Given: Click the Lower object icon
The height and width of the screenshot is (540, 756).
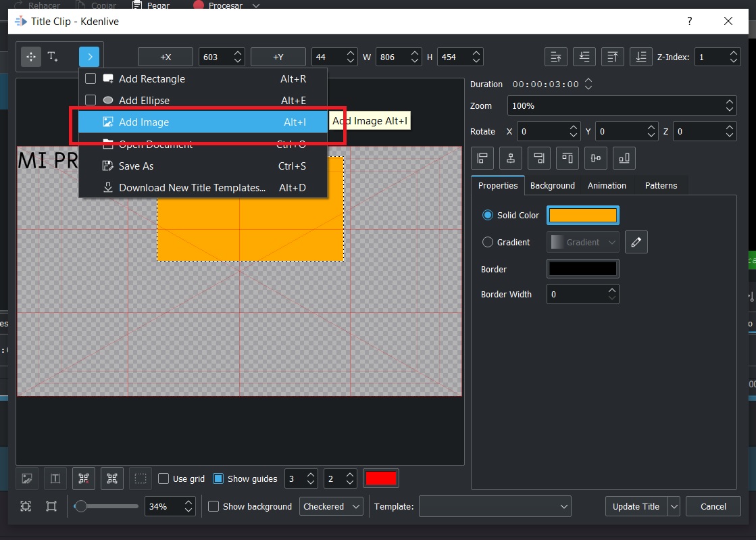Looking at the screenshot, I should 584,57.
